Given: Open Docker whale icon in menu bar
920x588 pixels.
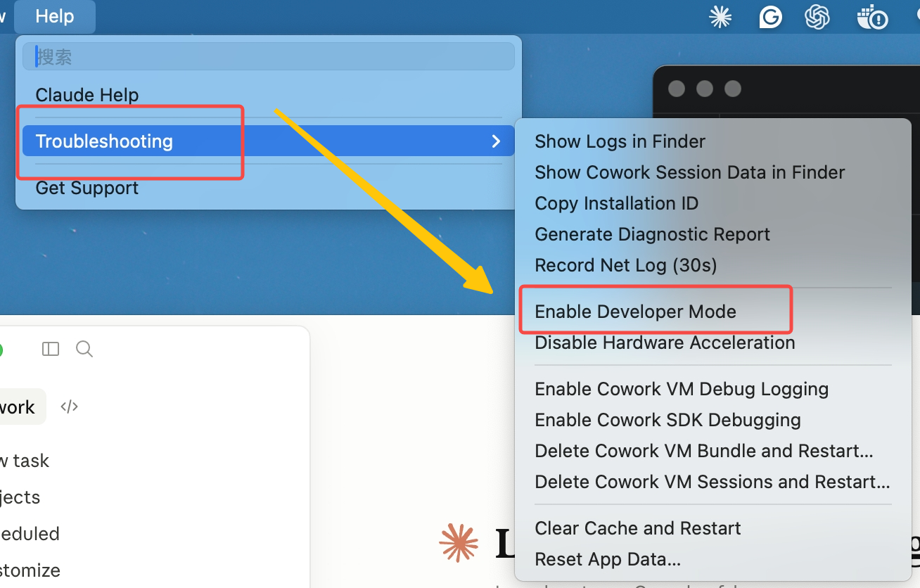Looking at the screenshot, I should point(872,17).
